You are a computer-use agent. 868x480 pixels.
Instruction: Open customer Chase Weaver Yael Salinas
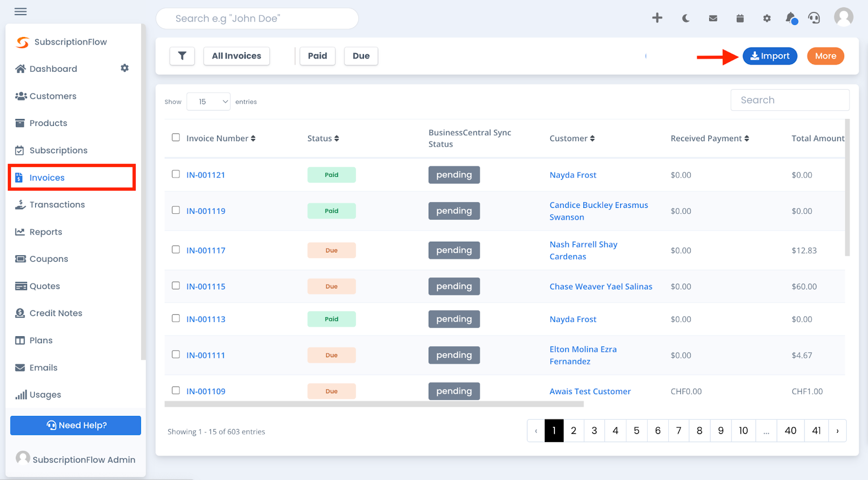(601, 287)
